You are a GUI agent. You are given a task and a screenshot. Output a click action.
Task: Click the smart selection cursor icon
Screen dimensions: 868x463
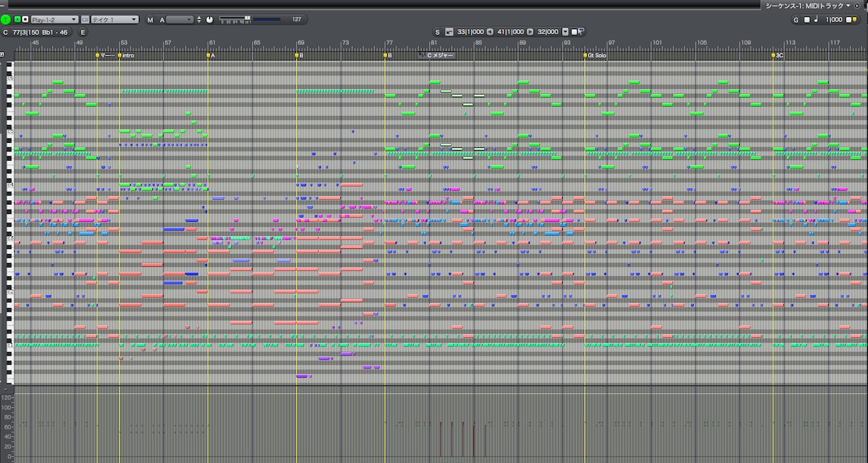581,32
